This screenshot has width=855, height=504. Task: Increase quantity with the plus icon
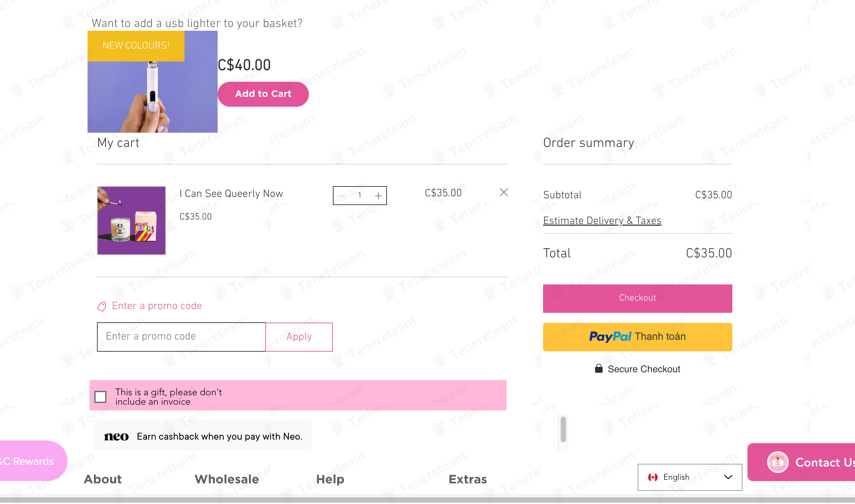378,196
